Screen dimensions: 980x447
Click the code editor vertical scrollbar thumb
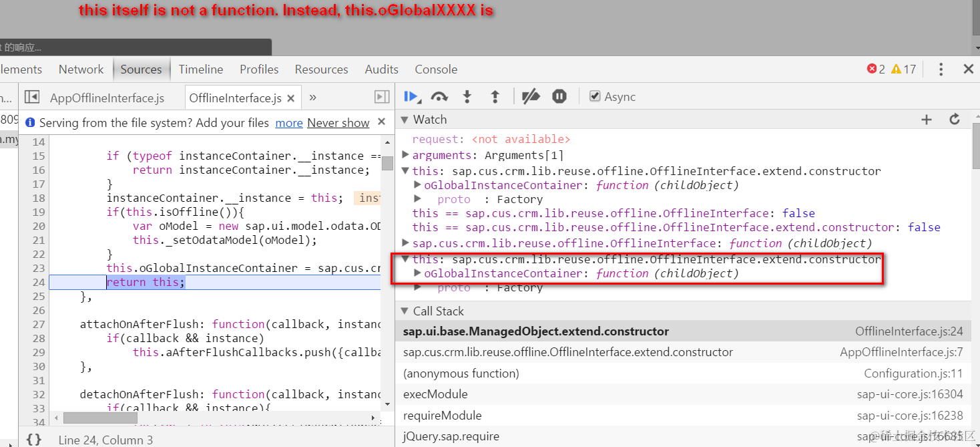click(387, 163)
